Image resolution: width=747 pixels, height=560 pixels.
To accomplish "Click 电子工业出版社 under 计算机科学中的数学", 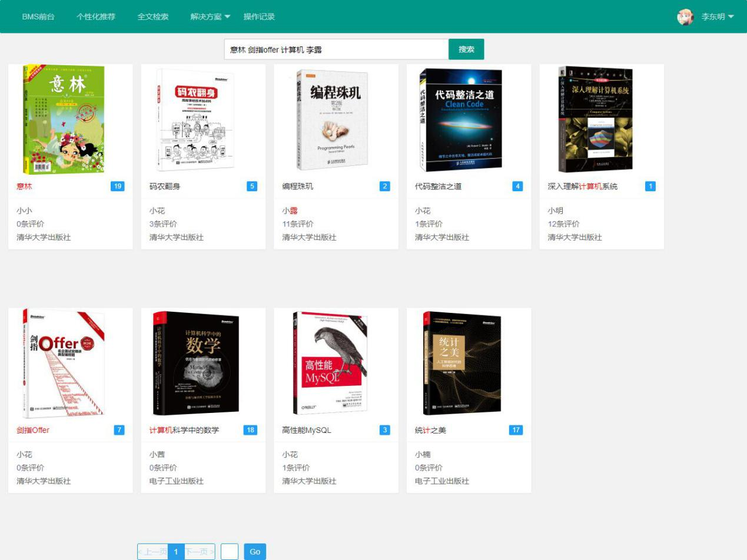I will (x=177, y=481).
